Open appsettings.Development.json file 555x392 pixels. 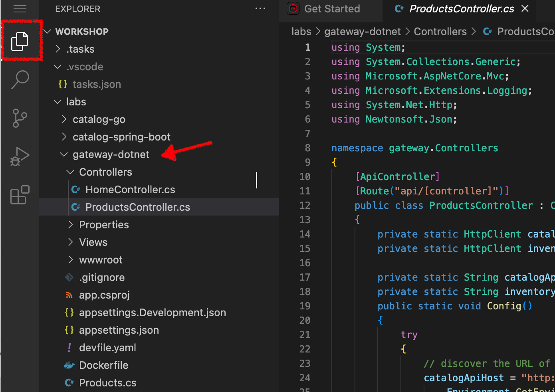(x=152, y=313)
